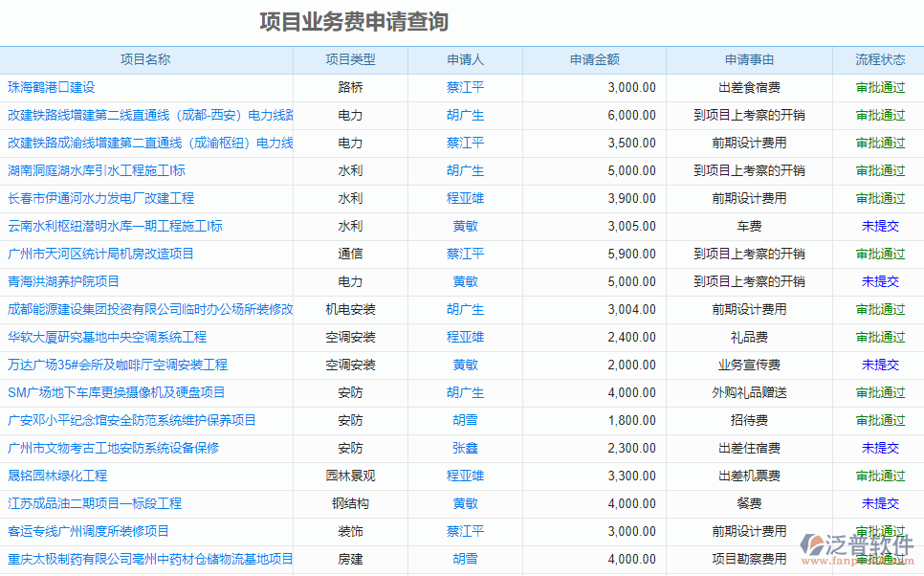This screenshot has width=924, height=576.
Task: Click SM广场地下车库更换摄像机及硬盘项目 link
Action: (x=117, y=392)
